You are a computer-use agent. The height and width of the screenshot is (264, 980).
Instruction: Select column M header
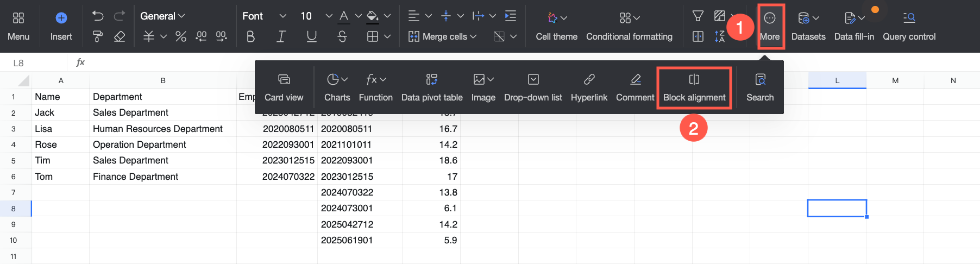point(895,80)
